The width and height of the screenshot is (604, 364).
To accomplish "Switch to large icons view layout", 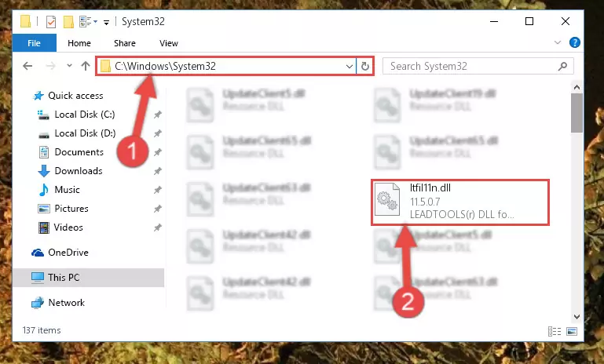I will coord(572,331).
